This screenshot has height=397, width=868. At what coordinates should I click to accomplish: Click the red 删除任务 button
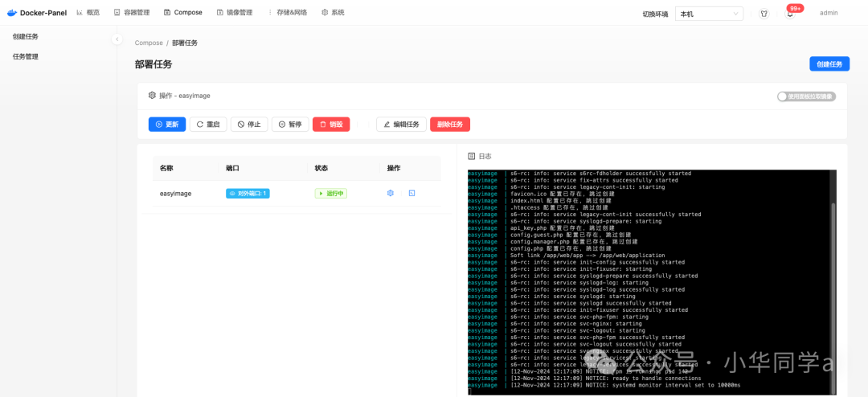[450, 125]
